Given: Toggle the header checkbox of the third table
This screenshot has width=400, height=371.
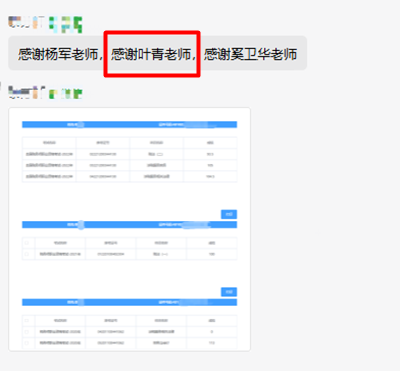Looking at the screenshot, I should pos(27,321).
